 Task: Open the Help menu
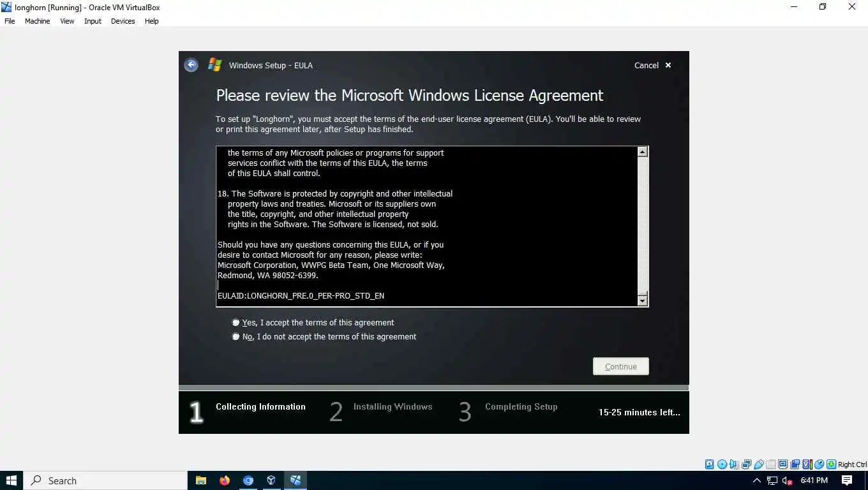pos(151,21)
